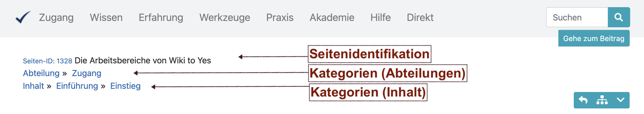Screen dimensions: 644x114
Task: Expand the chevron-down menu
Action: [x=620, y=100]
